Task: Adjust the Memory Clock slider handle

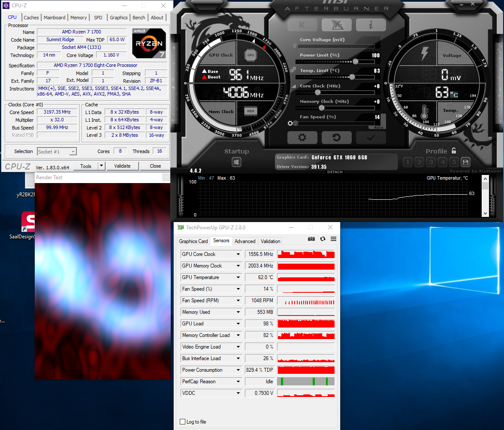Action: point(321,108)
